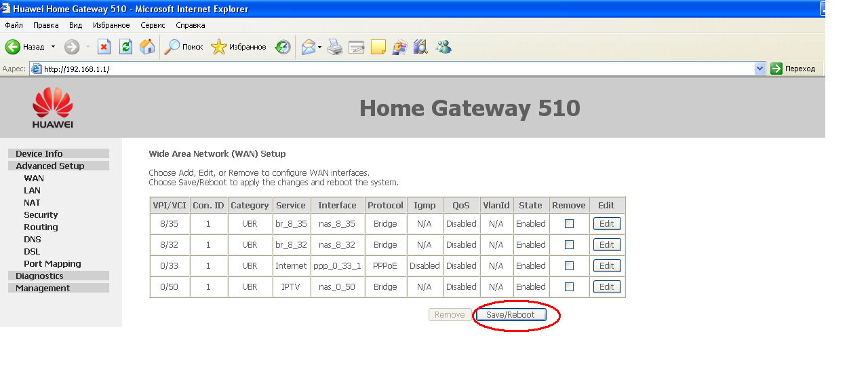Click the Edit page icon in toolbar

357,47
